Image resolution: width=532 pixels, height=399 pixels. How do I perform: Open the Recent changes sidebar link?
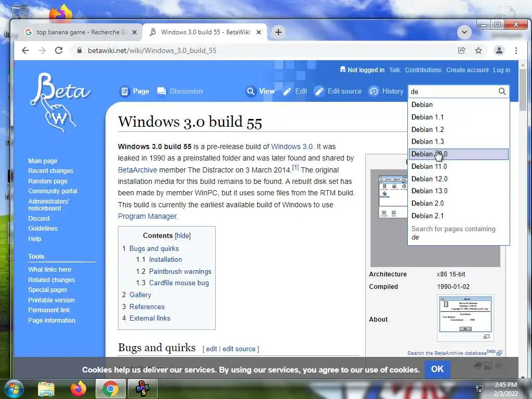tap(50, 170)
